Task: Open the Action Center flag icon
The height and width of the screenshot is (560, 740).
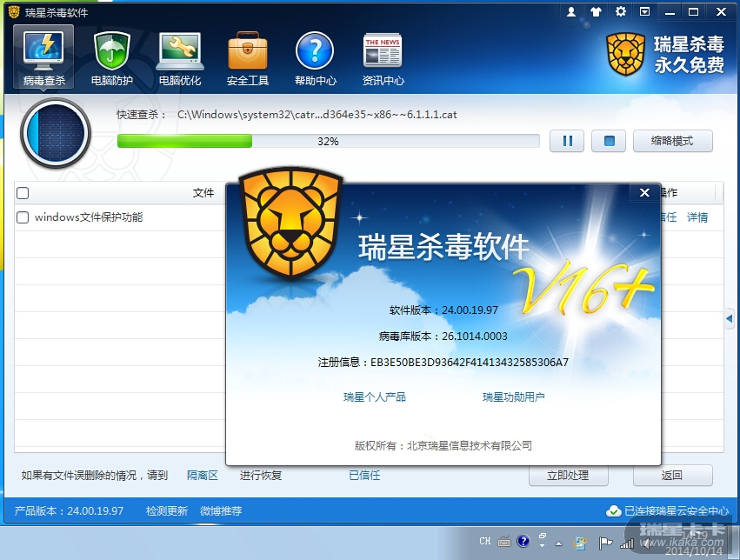Action: coord(605,543)
